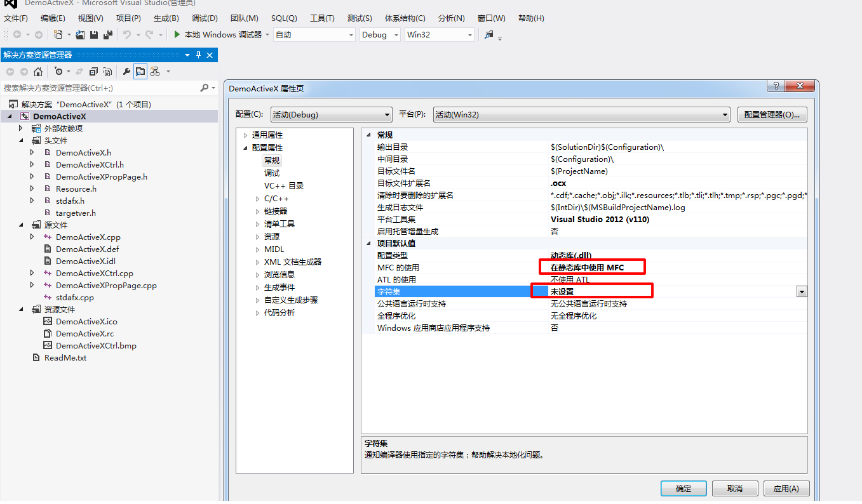Click the Redo arrow in toolbar
Screen dimensions: 862x504
(149, 35)
